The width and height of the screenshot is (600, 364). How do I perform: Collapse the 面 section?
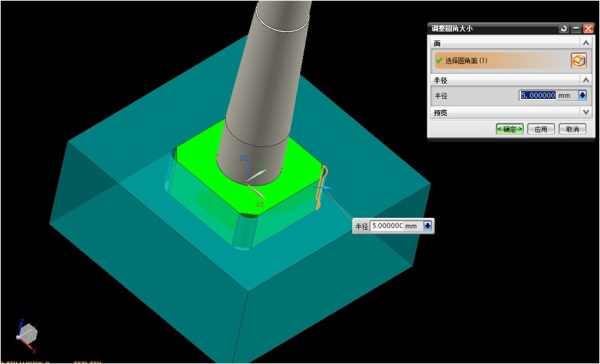(585, 43)
